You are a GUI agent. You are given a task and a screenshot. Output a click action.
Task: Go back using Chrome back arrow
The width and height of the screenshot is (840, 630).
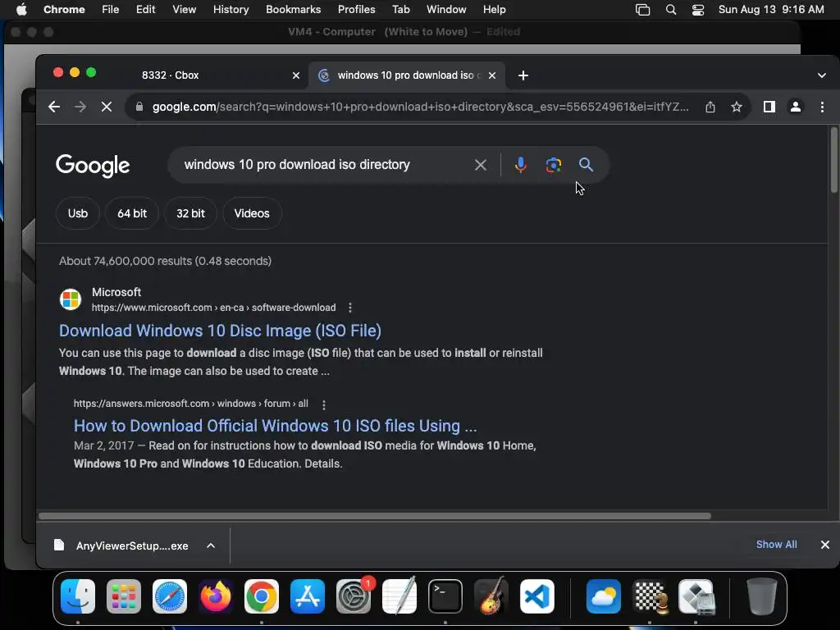[53, 107]
